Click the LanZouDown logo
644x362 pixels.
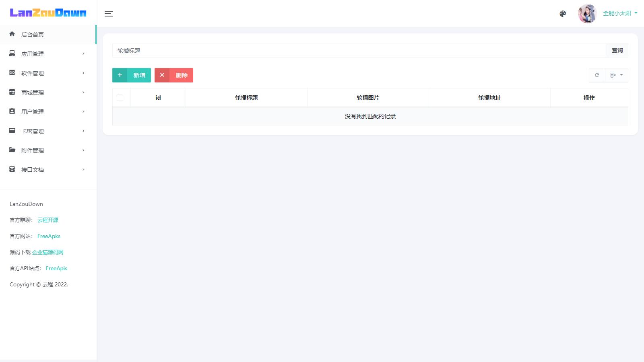pyautogui.click(x=48, y=13)
